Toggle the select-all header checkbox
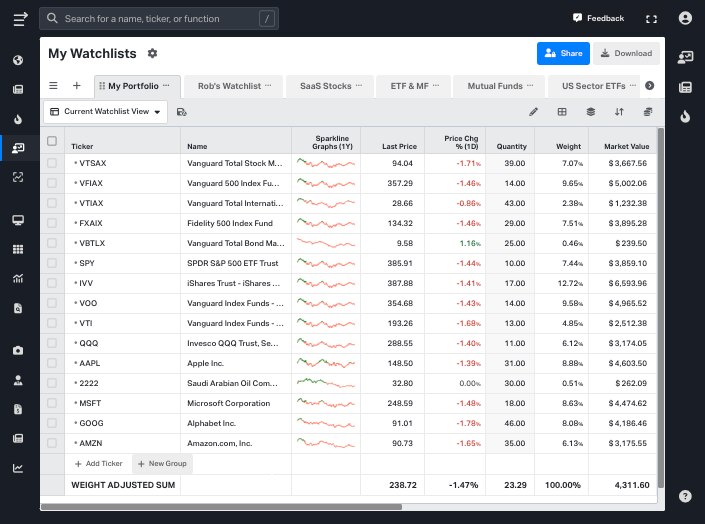The width and height of the screenshot is (705, 524). [52, 141]
